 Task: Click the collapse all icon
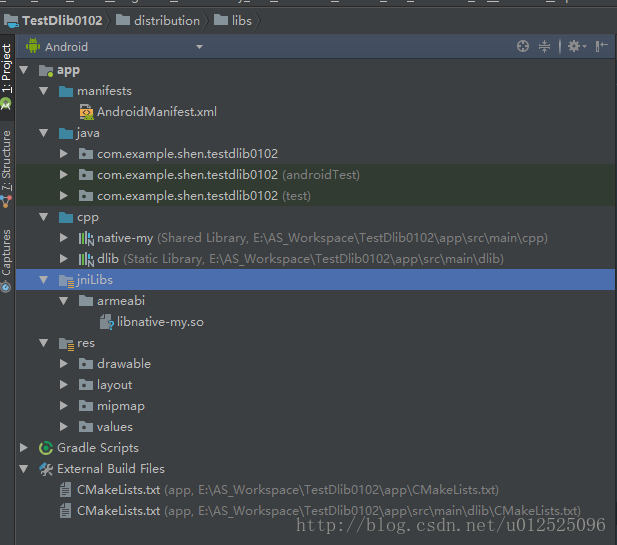(x=544, y=46)
